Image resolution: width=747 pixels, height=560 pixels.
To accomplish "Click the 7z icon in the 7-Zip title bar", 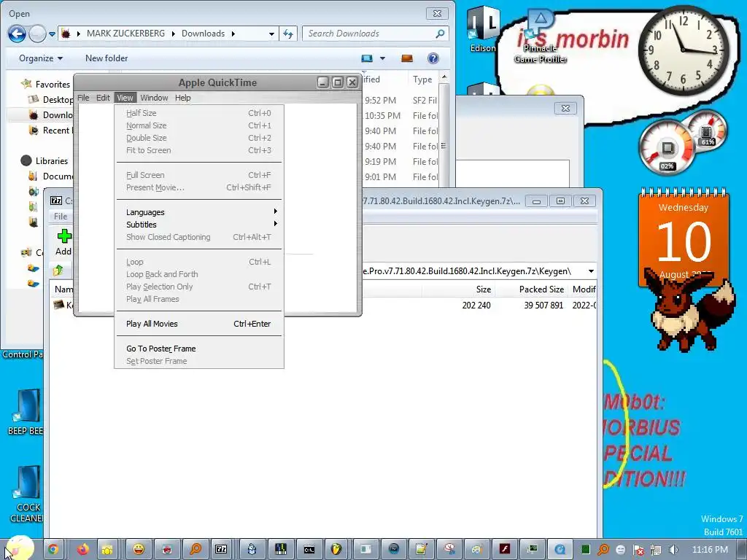I will 56,201.
